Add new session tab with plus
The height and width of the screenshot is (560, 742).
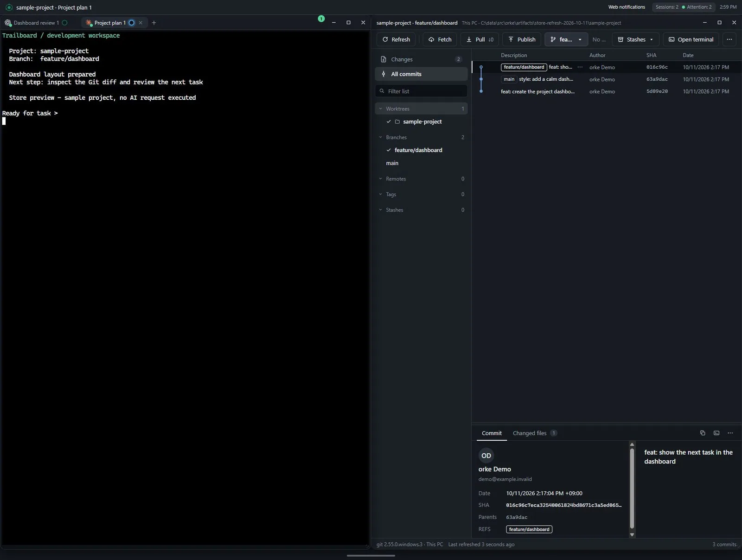[154, 23]
